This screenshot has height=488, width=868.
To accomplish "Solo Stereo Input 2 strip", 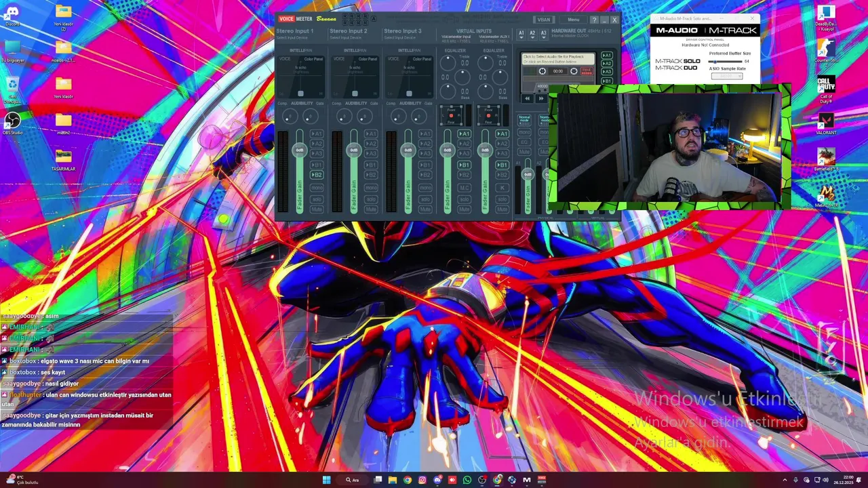I will [371, 199].
